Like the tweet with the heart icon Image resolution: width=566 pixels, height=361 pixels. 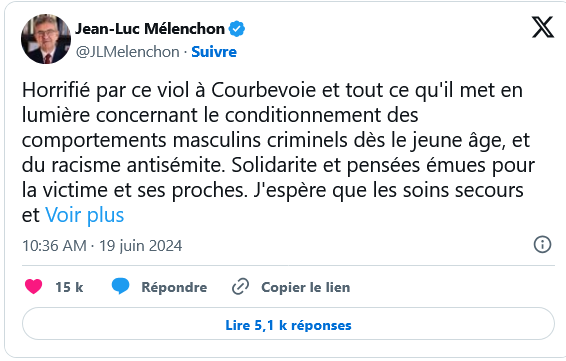tap(34, 287)
